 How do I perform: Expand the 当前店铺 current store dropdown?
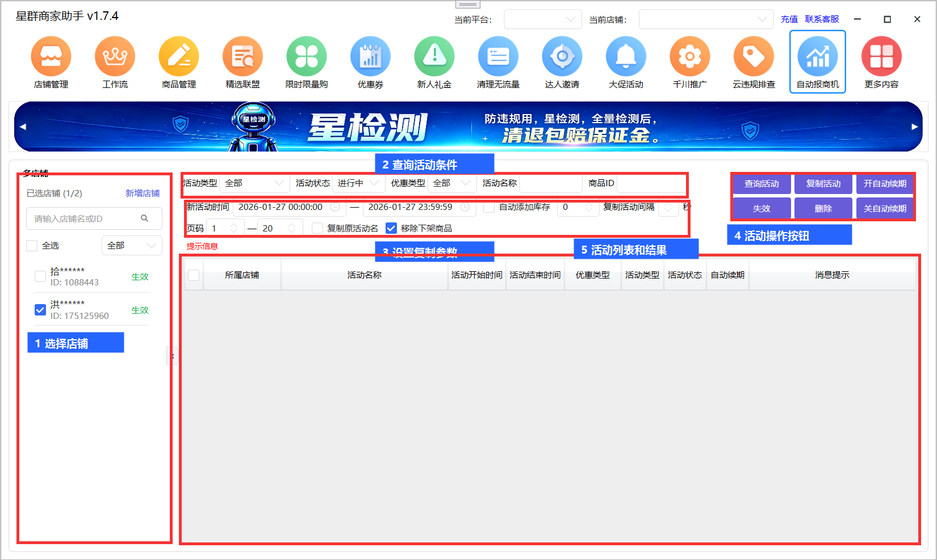(706, 19)
